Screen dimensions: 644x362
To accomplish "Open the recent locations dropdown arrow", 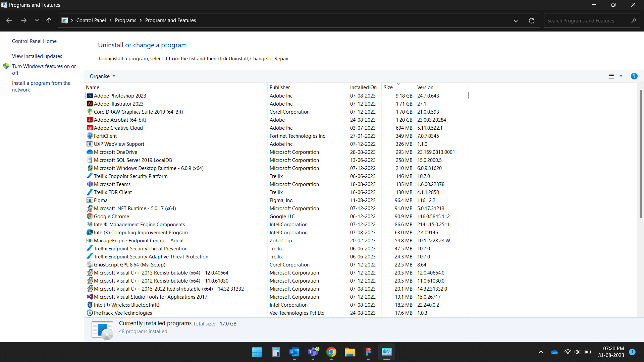I will point(37,20).
